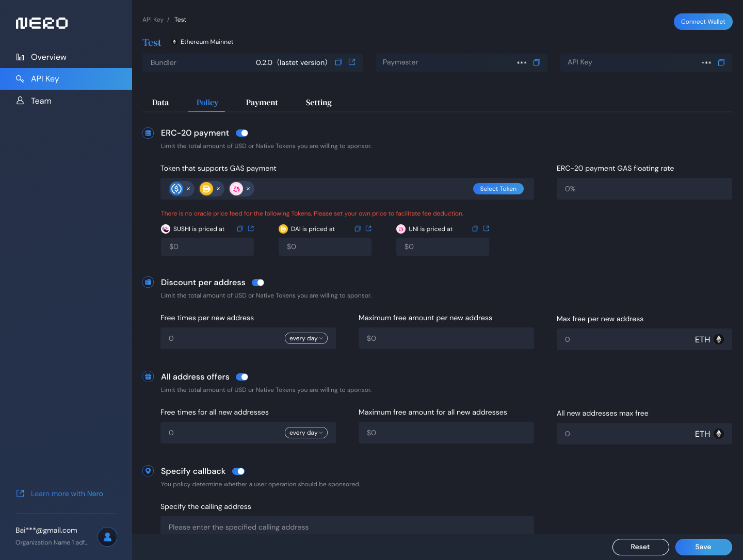Click the All address offers gift icon
This screenshot has height=560, width=743.
tap(148, 376)
